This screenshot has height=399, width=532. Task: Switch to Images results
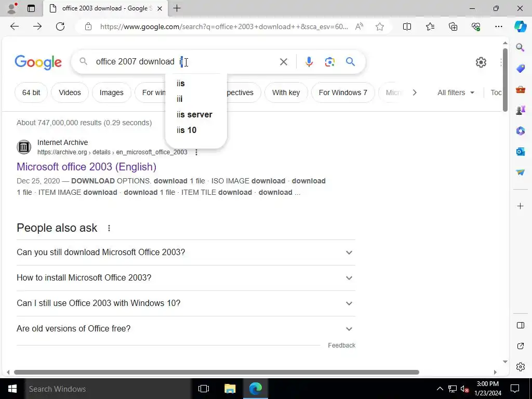(112, 92)
